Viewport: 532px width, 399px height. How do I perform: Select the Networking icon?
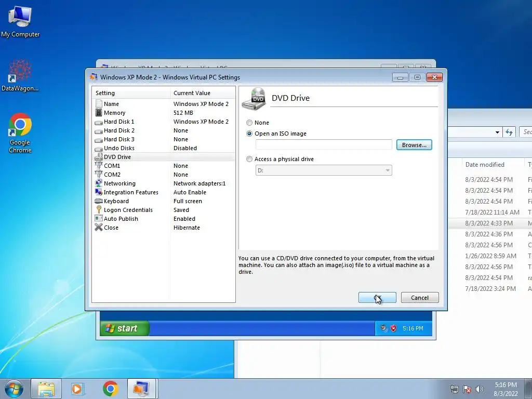click(x=99, y=183)
